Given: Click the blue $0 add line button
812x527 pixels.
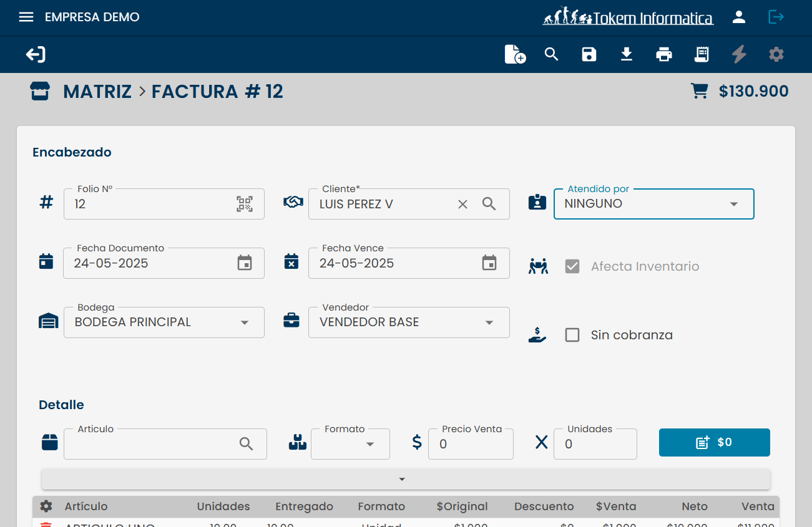Looking at the screenshot, I should [714, 442].
